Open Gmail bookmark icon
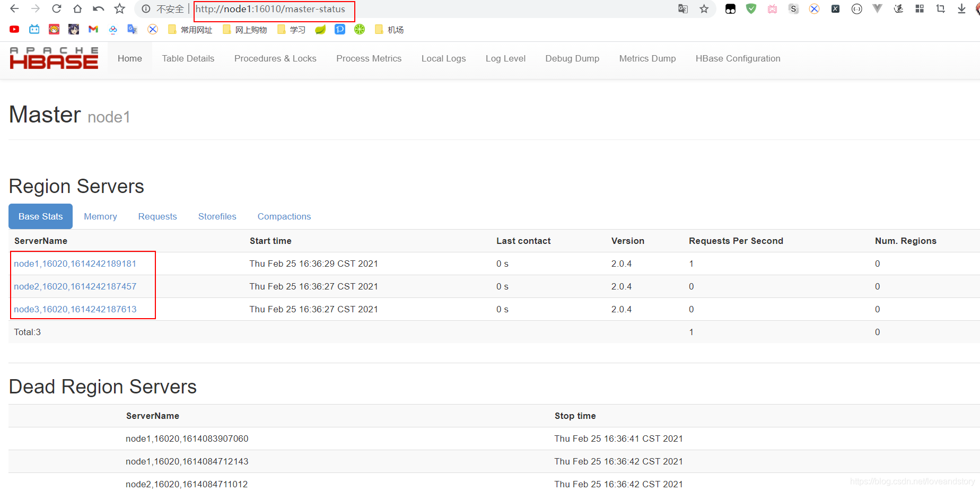Image resolution: width=980 pixels, height=491 pixels. [x=93, y=30]
